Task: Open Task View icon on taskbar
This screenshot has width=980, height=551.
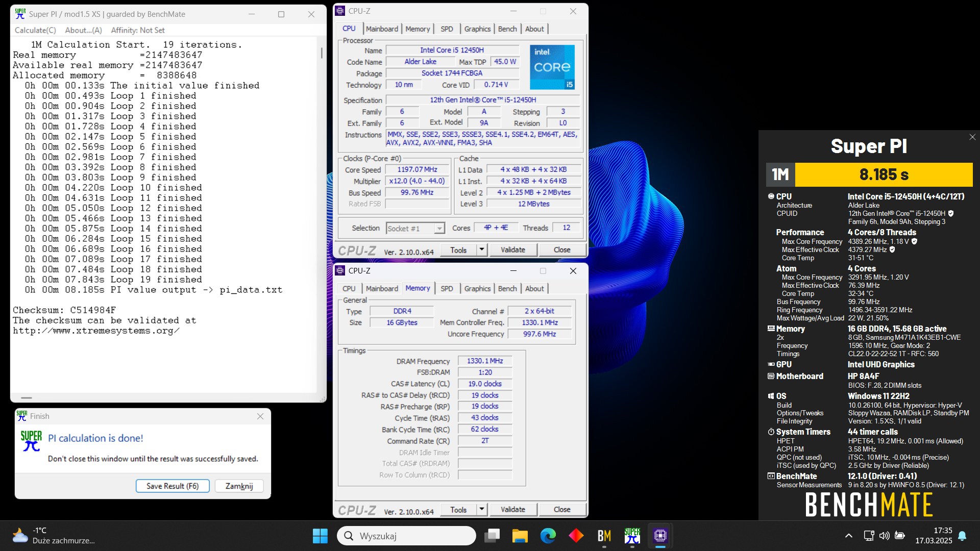Action: click(492, 536)
